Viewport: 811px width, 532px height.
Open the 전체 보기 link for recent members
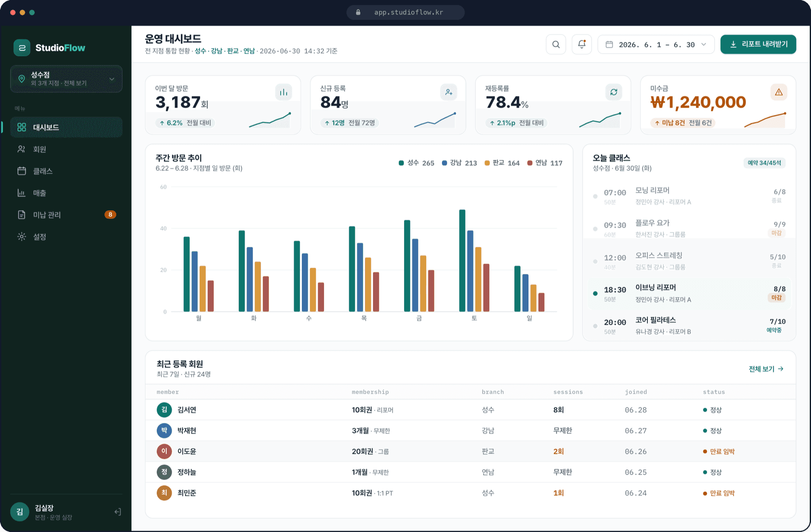[x=766, y=369]
